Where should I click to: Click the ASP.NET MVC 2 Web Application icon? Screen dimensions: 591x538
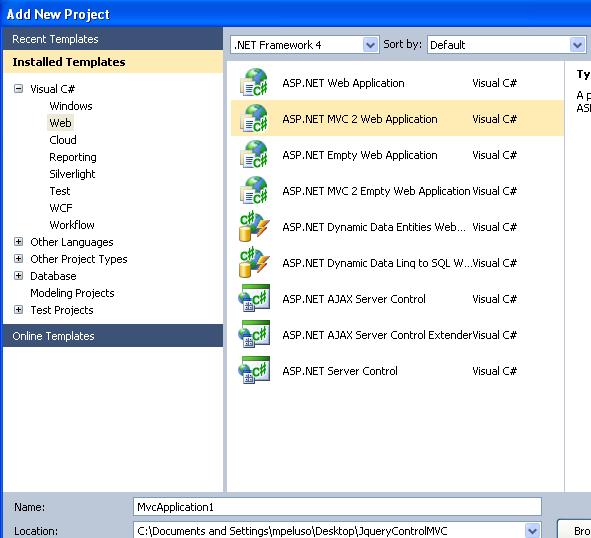coord(254,118)
